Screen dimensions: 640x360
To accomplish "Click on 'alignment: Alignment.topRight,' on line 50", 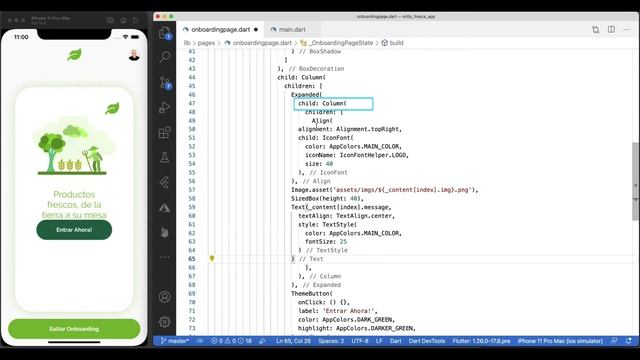I will 350,129.
